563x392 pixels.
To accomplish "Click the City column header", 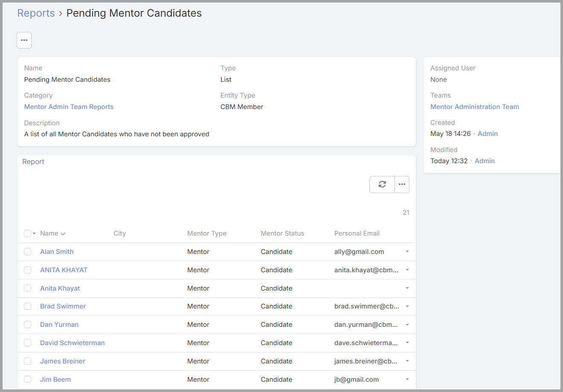I will pos(120,233).
